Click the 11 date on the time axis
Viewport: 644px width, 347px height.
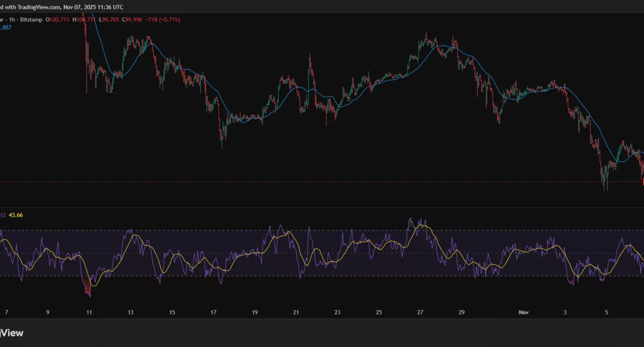coord(89,312)
